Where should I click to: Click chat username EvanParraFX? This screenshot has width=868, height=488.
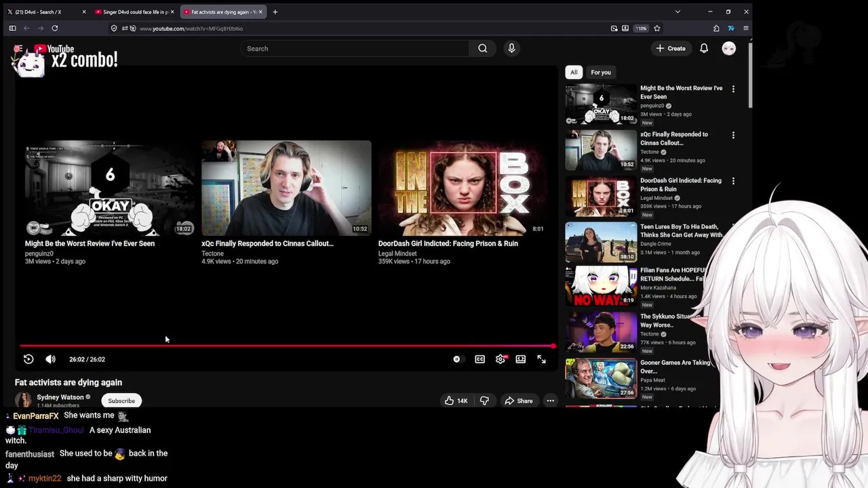(x=36, y=415)
